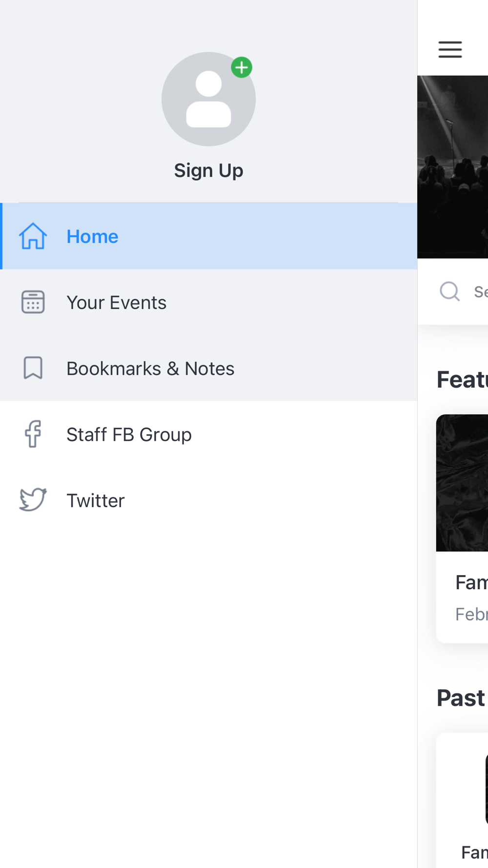Click the search input field

453,291
